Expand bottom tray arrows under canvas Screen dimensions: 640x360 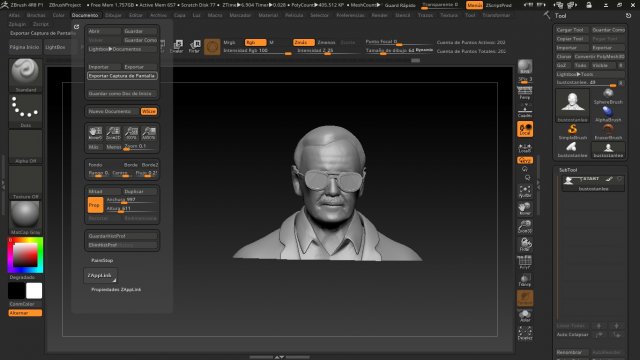pos(279,357)
